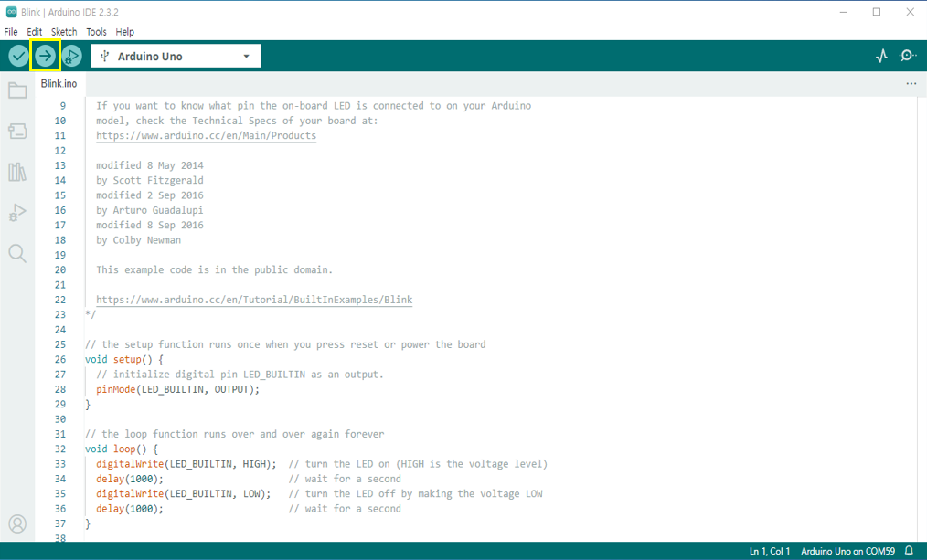Click the comment 'turn the LED off by making the voltage LOW'
This screenshot has width=927, height=560.
[x=416, y=494]
